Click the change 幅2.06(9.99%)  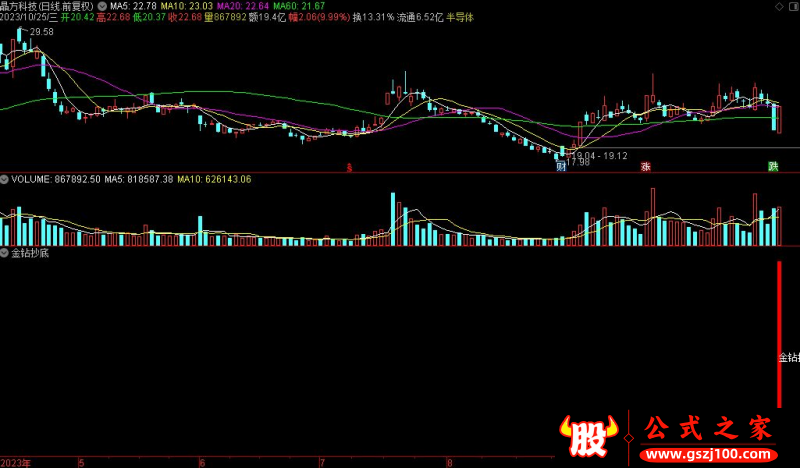pos(319,17)
